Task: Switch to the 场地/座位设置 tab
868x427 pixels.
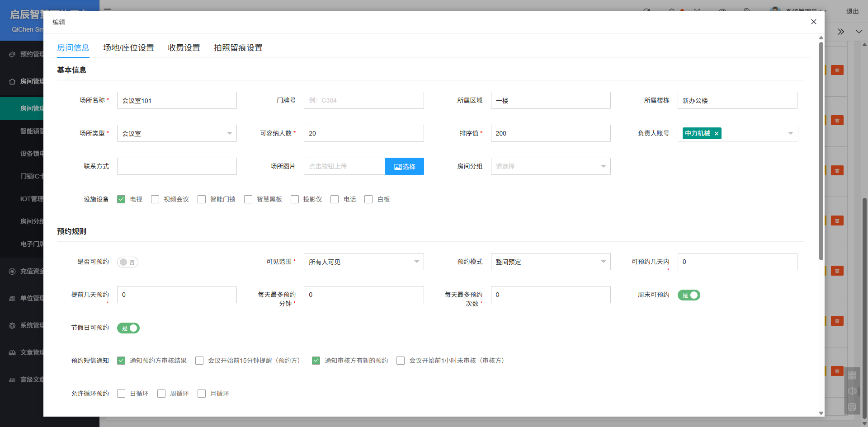Action: point(128,48)
